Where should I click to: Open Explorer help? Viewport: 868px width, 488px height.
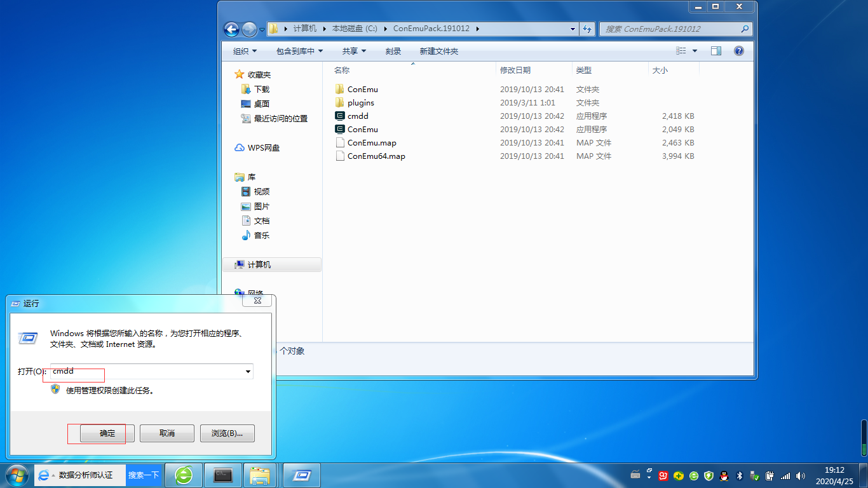(x=738, y=51)
